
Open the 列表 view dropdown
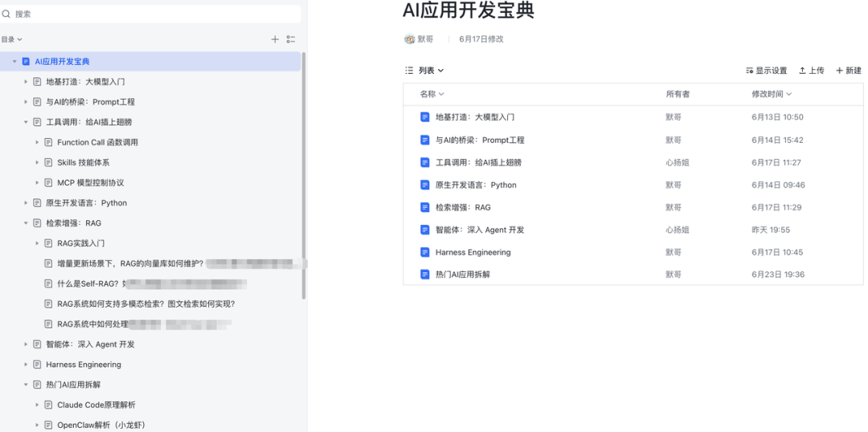point(424,70)
